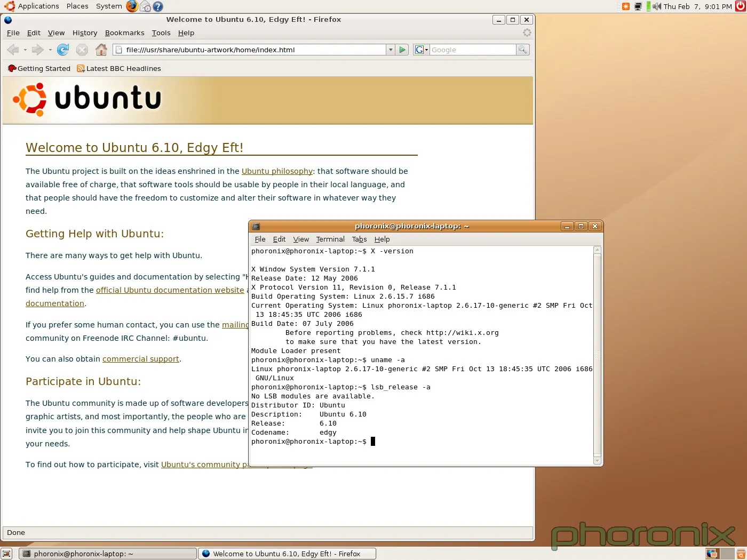Switch to Firefox via taskbar button
The height and width of the screenshot is (560, 747).
click(287, 554)
